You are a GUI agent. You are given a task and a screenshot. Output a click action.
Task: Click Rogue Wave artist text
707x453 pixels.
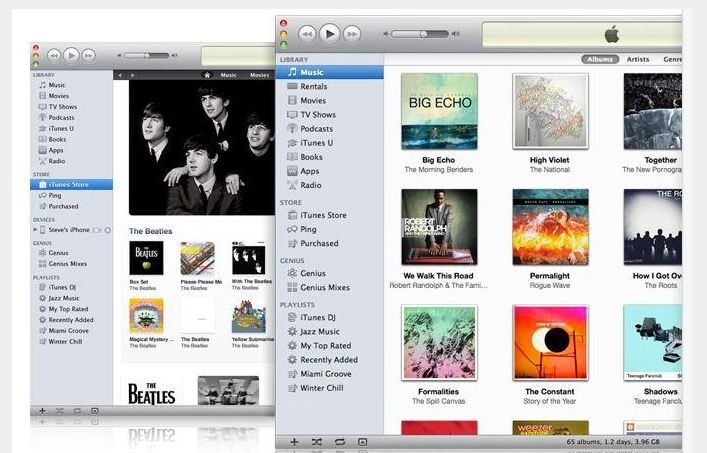550,285
